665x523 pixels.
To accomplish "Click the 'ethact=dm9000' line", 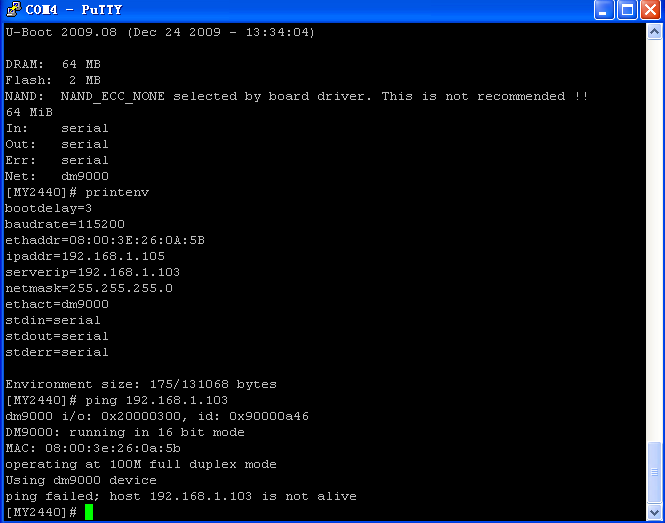I will point(57,305).
